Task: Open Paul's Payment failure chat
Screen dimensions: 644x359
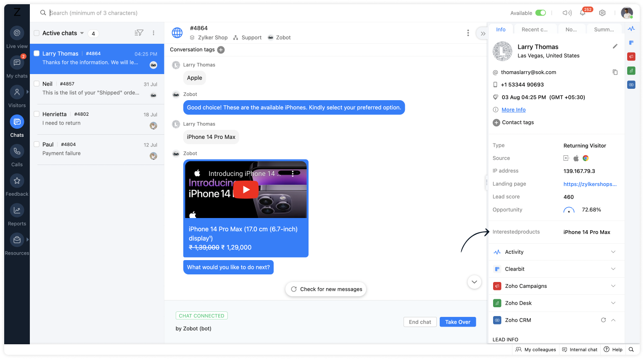Action: 97,150
